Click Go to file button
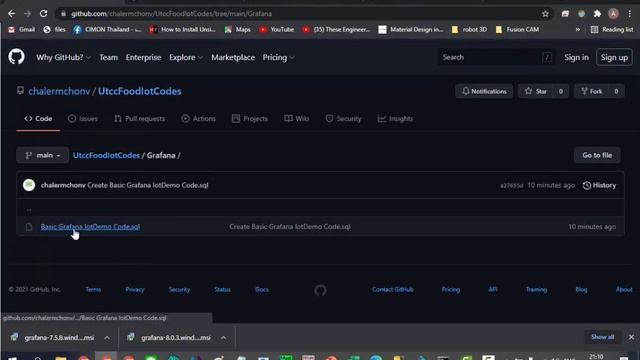This screenshot has width=640, height=360. pos(597,155)
